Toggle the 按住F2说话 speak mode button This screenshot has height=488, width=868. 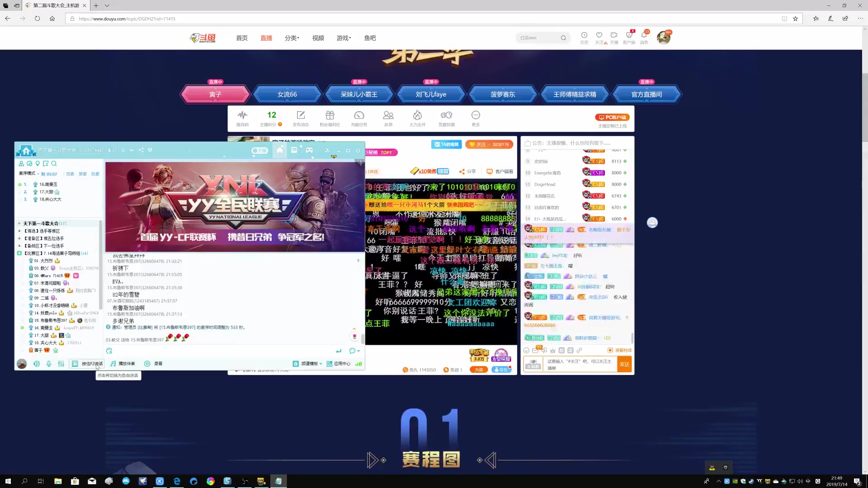(87, 364)
